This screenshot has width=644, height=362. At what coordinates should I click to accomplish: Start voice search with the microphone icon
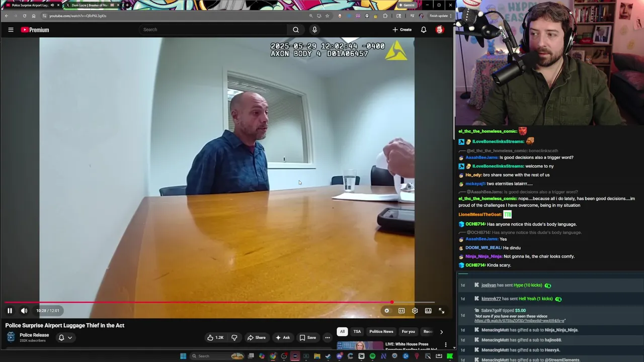(x=314, y=30)
